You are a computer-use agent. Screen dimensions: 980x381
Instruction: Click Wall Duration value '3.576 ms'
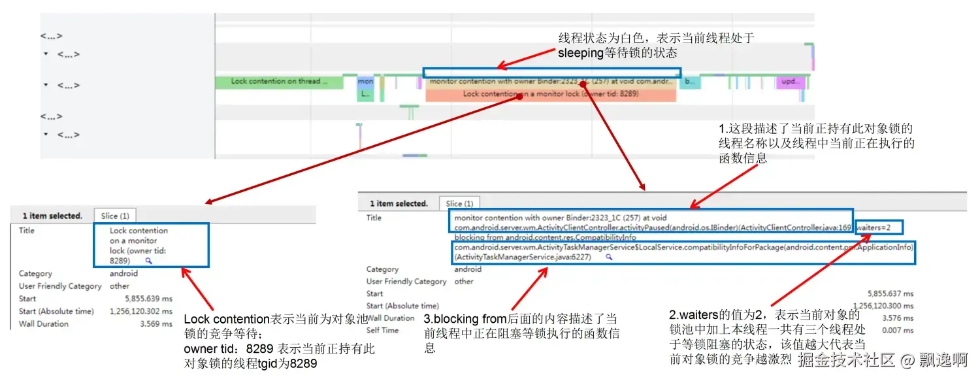[898, 318]
